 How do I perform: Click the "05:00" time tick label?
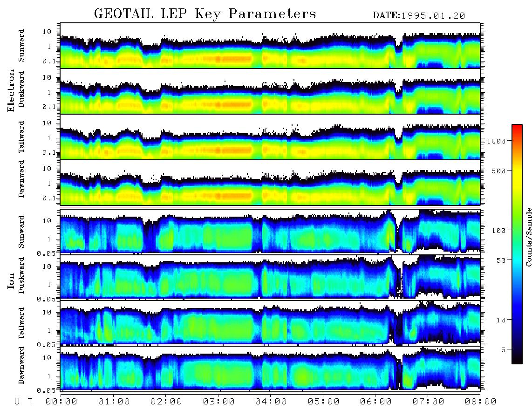[324, 402]
